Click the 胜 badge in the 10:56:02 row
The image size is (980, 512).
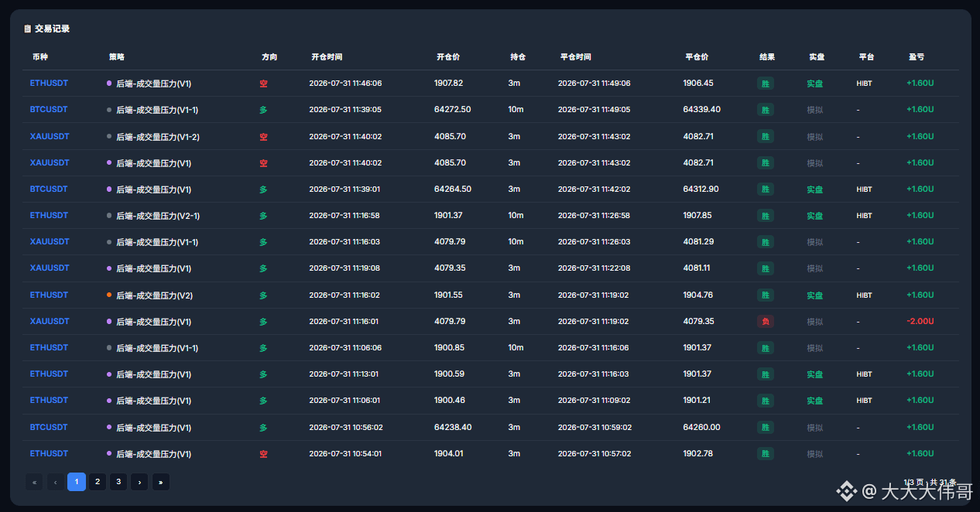766,427
